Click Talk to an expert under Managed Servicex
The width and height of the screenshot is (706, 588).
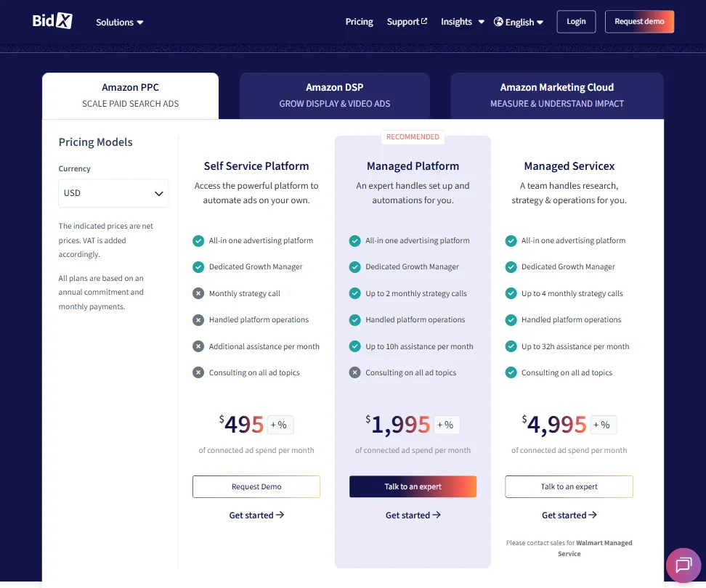click(x=569, y=486)
